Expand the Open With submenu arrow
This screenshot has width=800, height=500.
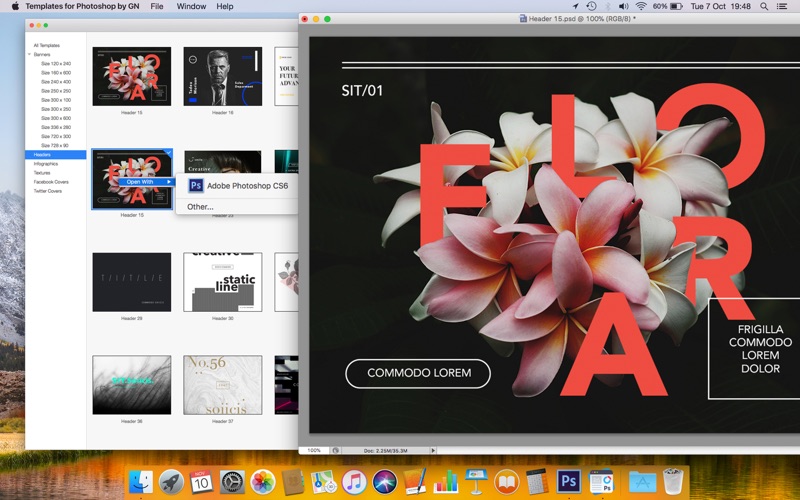(169, 182)
